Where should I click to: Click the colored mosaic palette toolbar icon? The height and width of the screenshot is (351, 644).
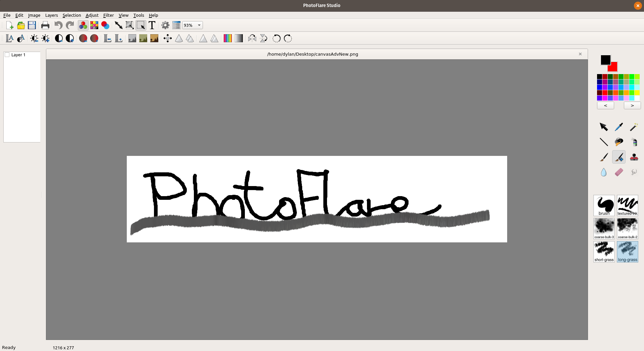pyautogui.click(x=94, y=25)
